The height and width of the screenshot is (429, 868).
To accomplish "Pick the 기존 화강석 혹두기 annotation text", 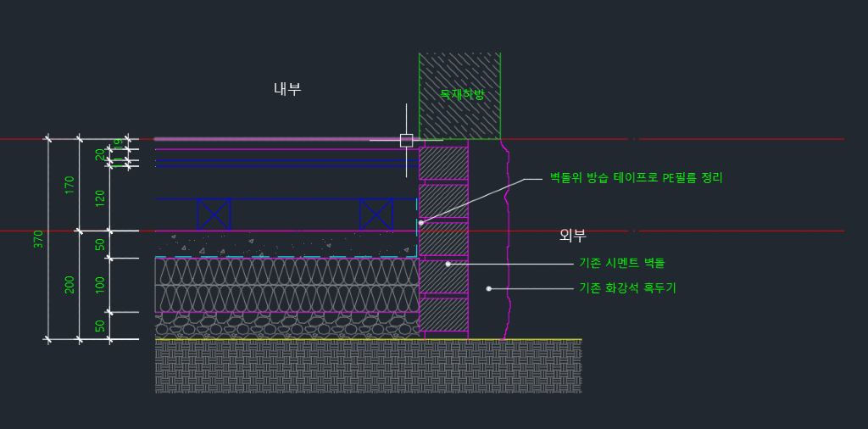I will coord(627,288).
